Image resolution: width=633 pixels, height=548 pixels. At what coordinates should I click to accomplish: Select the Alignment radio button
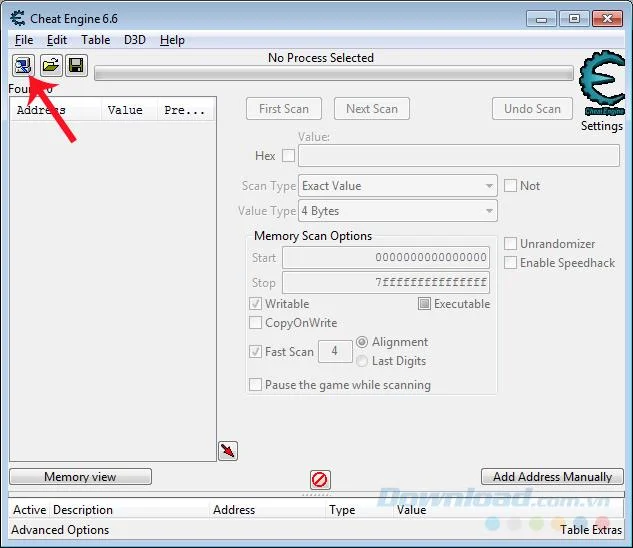pos(362,342)
